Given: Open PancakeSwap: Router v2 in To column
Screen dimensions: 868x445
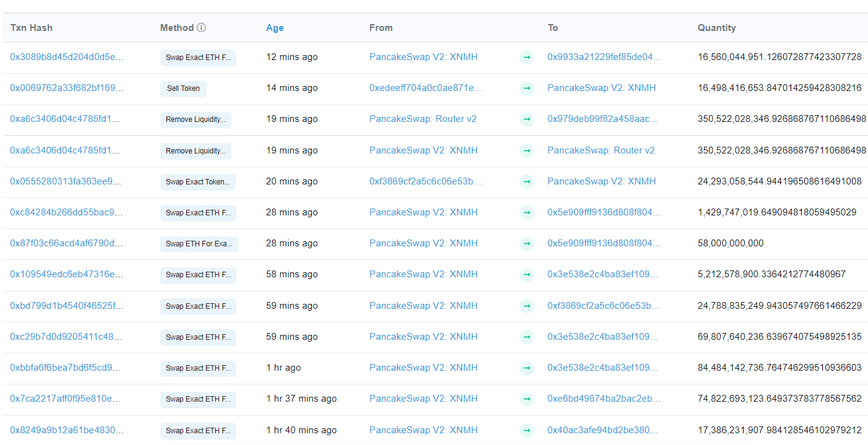Looking at the screenshot, I should (x=601, y=150).
